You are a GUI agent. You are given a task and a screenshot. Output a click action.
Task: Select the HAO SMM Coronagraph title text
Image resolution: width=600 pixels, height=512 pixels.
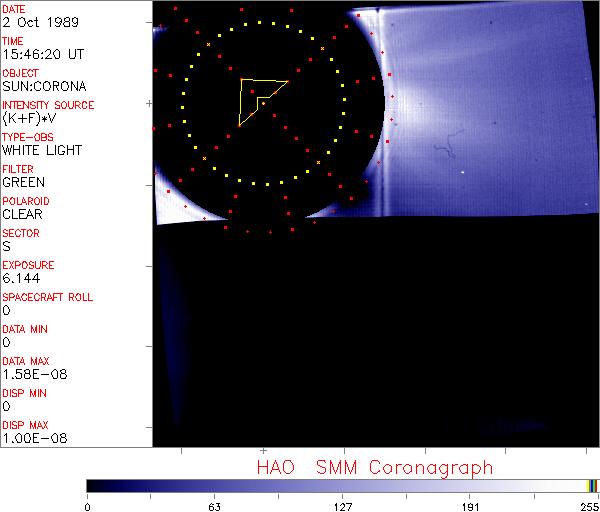click(x=375, y=467)
